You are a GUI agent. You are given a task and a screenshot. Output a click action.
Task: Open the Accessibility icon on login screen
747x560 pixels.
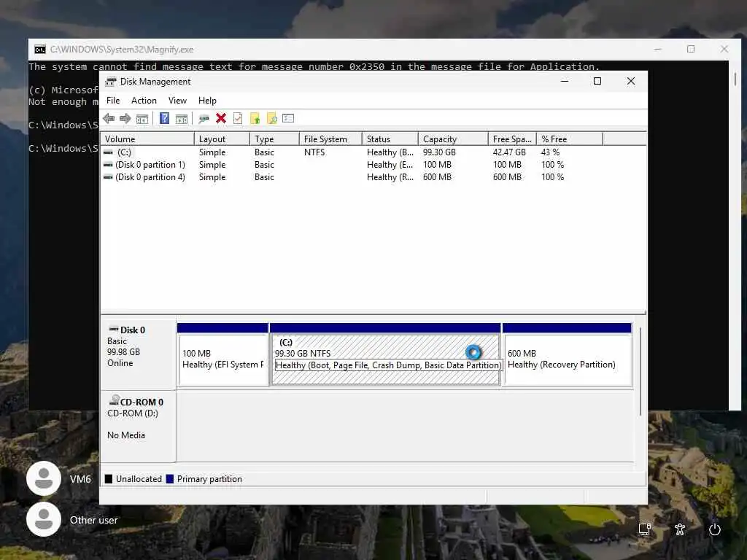pos(680,529)
